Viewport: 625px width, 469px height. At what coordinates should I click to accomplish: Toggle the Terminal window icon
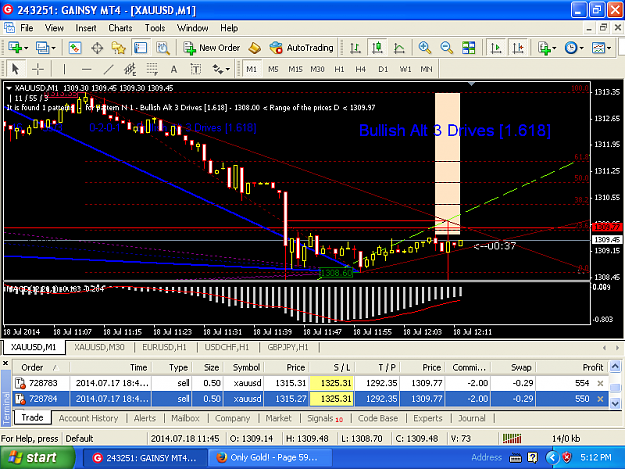[x=140, y=48]
